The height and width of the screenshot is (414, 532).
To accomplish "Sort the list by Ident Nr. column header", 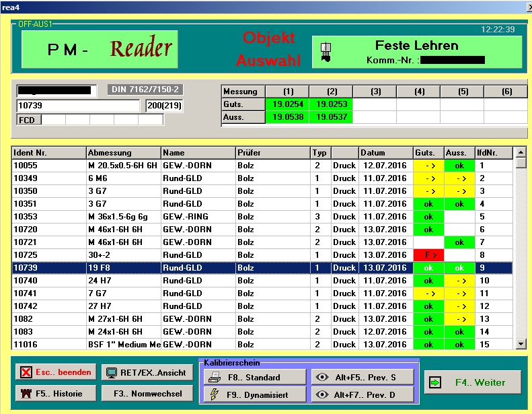I will click(x=48, y=153).
